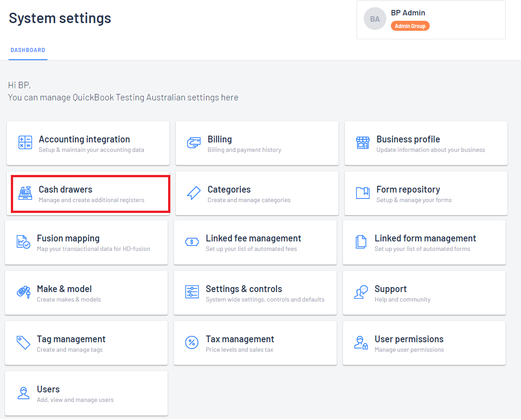This screenshot has height=420, width=521.
Task: Click the Tag management label icon
Action: tap(23, 343)
